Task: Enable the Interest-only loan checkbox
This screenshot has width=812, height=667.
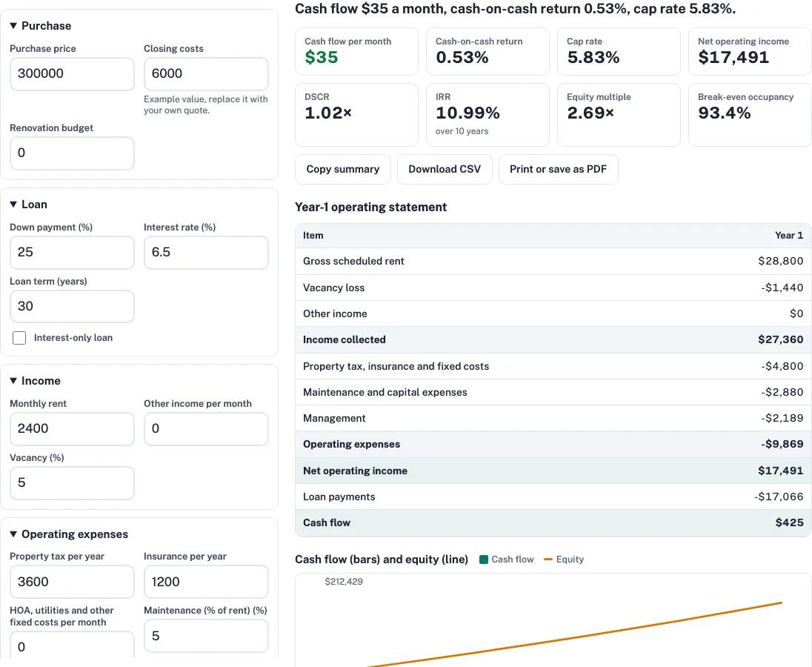Action: pyautogui.click(x=19, y=338)
